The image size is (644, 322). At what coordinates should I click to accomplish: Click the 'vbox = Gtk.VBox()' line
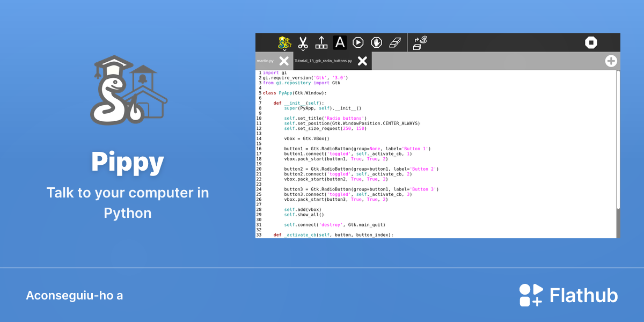pyautogui.click(x=306, y=138)
